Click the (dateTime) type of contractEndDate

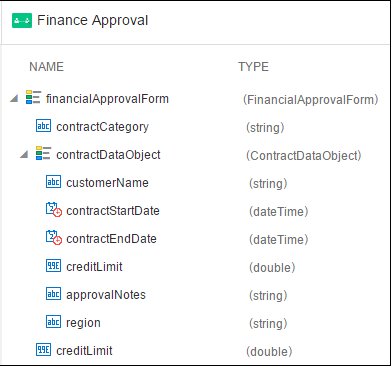(x=279, y=240)
